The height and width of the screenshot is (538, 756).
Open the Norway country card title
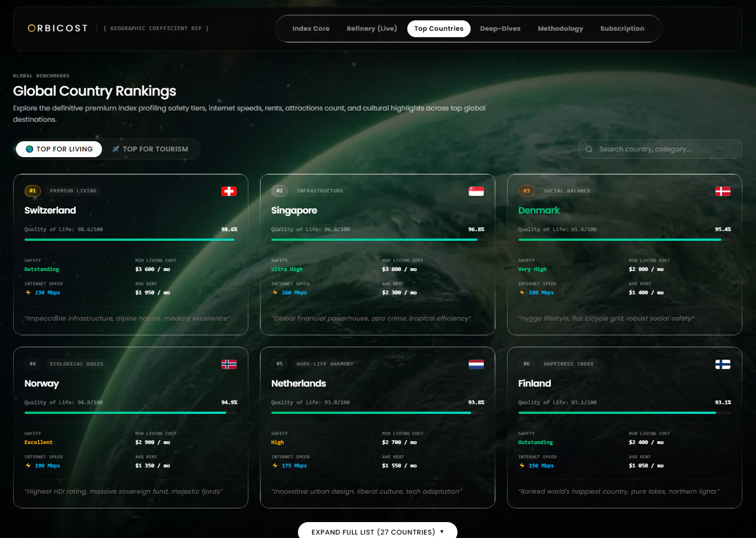pyautogui.click(x=42, y=384)
